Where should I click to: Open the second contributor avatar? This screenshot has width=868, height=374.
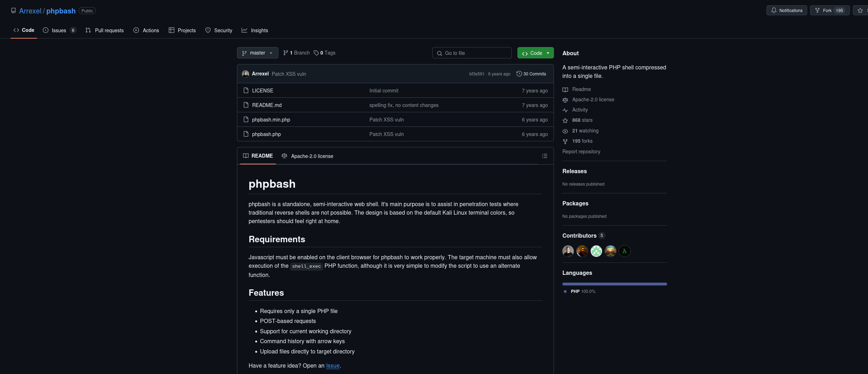point(582,251)
